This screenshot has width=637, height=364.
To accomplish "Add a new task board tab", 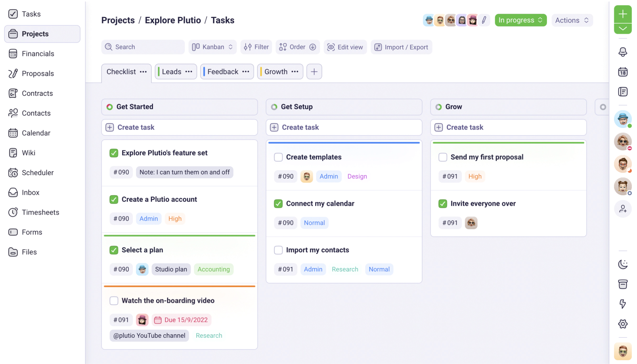I will pyautogui.click(x=314, y=72).
